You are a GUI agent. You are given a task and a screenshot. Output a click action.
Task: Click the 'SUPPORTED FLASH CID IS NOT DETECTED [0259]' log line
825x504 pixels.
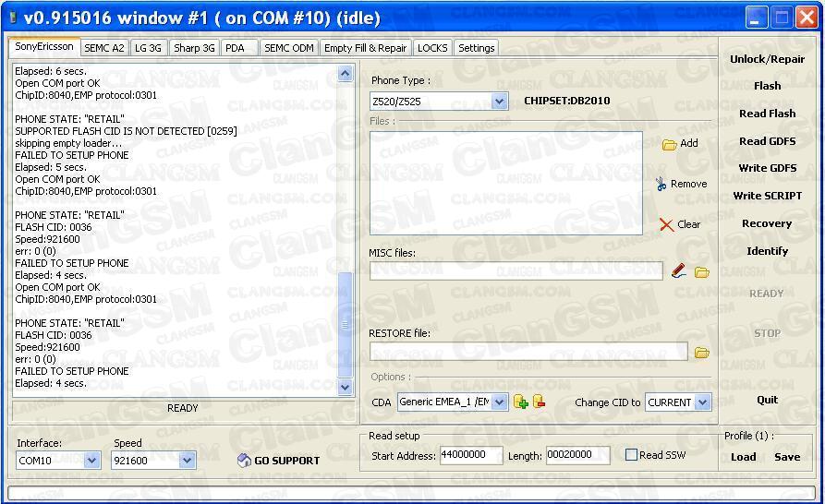pos(126,131)
